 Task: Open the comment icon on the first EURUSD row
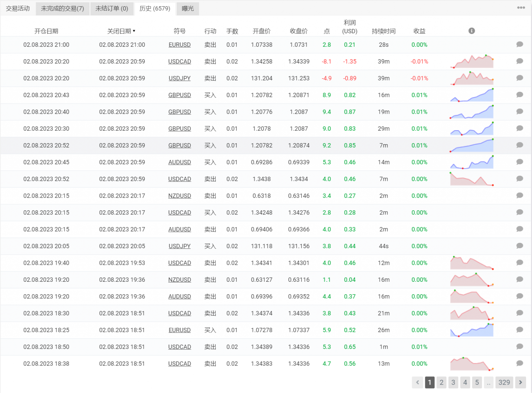[x=519, y=45]
